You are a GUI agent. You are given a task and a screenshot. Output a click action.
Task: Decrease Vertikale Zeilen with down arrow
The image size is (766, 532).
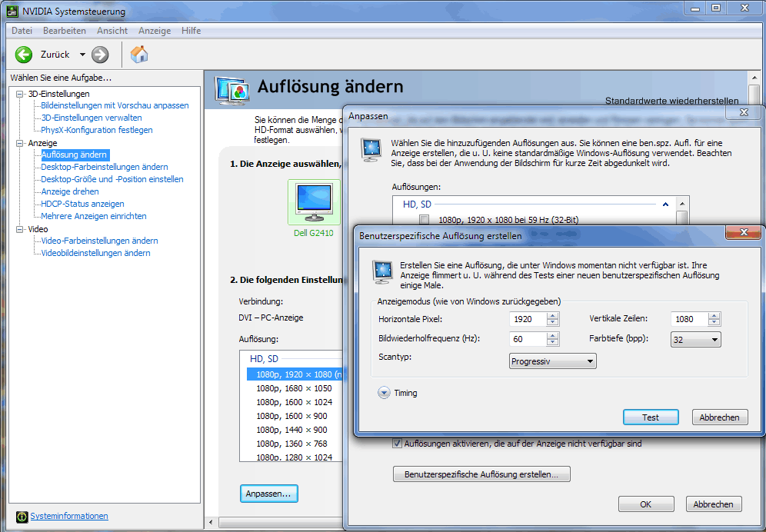coord(714,322)
